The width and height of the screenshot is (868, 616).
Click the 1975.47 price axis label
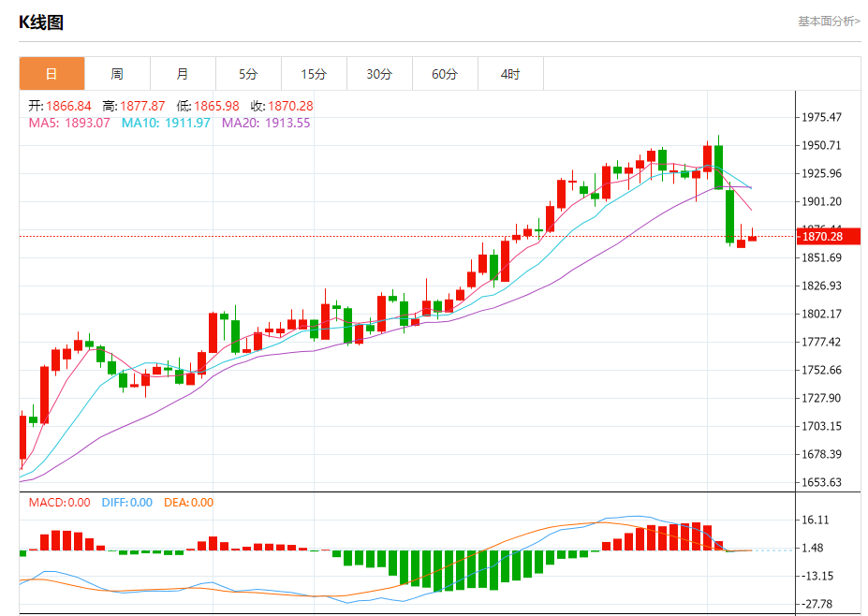tap(821, 117)
